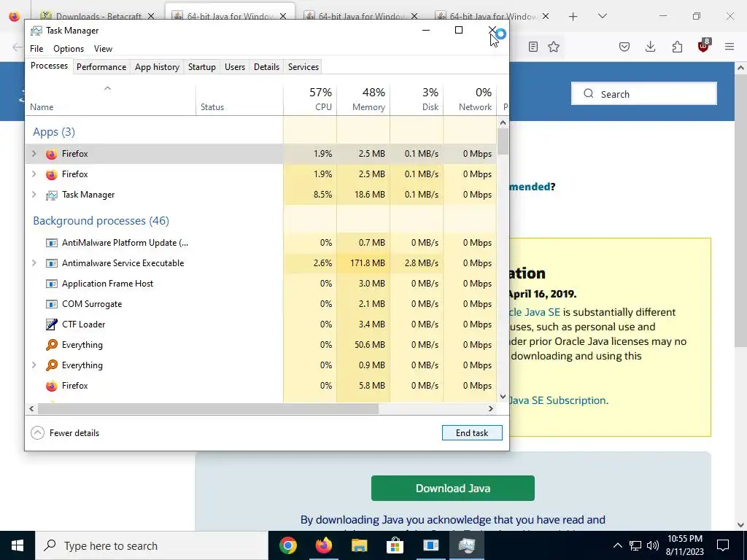Sort processes by Name column header

111,99
